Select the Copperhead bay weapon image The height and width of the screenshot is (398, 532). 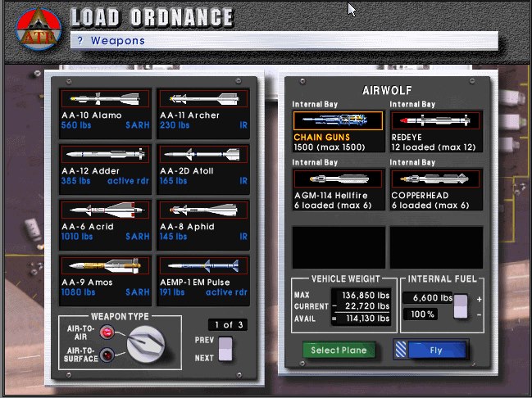pos(435,179)
